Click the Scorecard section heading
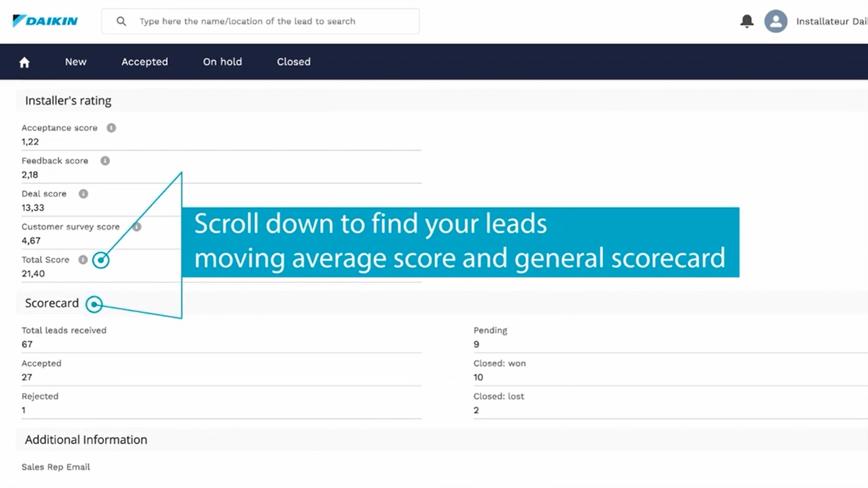The image size is (868, 488). click(x=52, y=303)
